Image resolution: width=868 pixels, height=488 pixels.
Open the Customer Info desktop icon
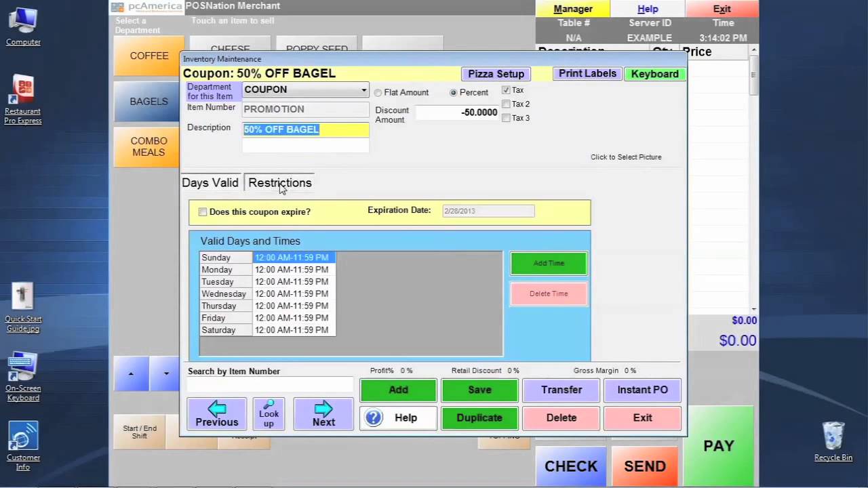coord(23,445)
